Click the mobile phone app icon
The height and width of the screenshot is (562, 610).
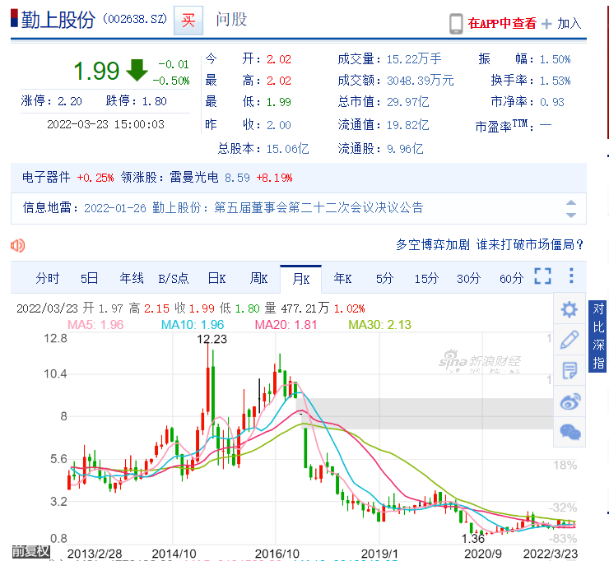click(x=455, y=23)
